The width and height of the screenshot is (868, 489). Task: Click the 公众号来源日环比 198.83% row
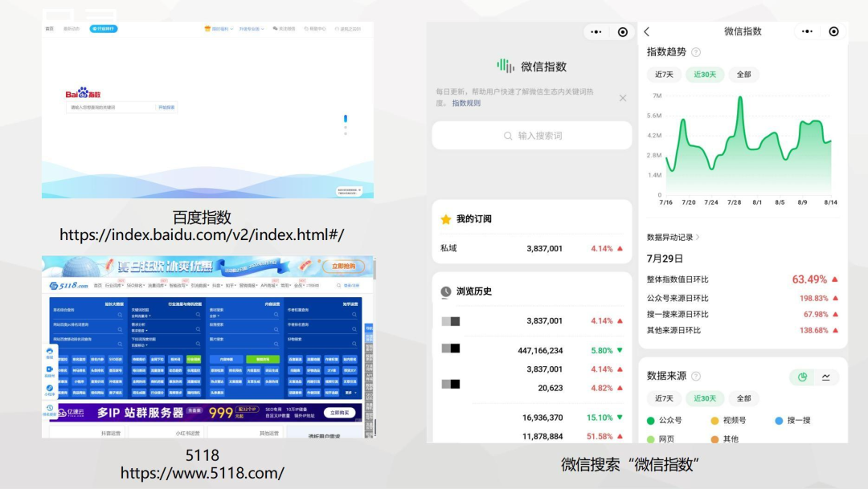pyautogui.click(x=743, y=298)
